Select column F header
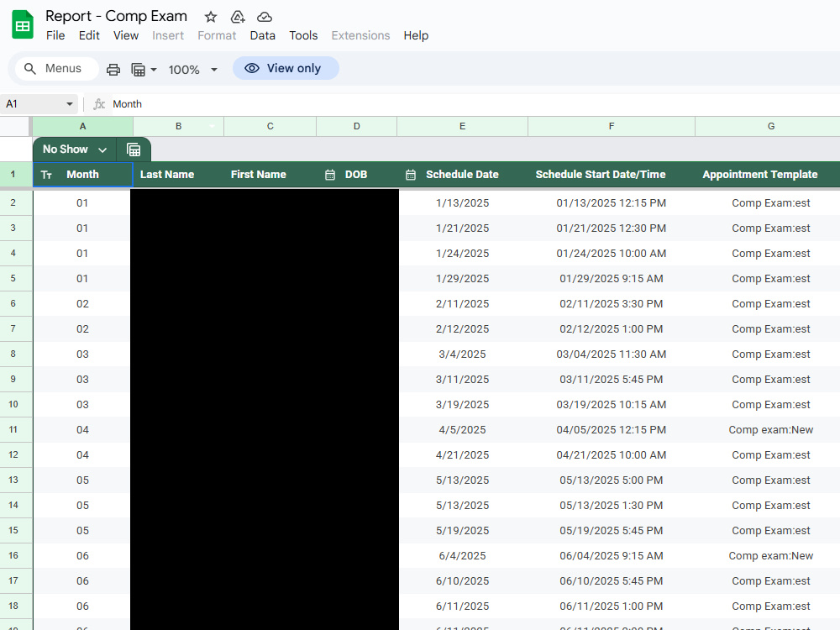This screenshot has width=840, height=630. click(x=612, y=127)
